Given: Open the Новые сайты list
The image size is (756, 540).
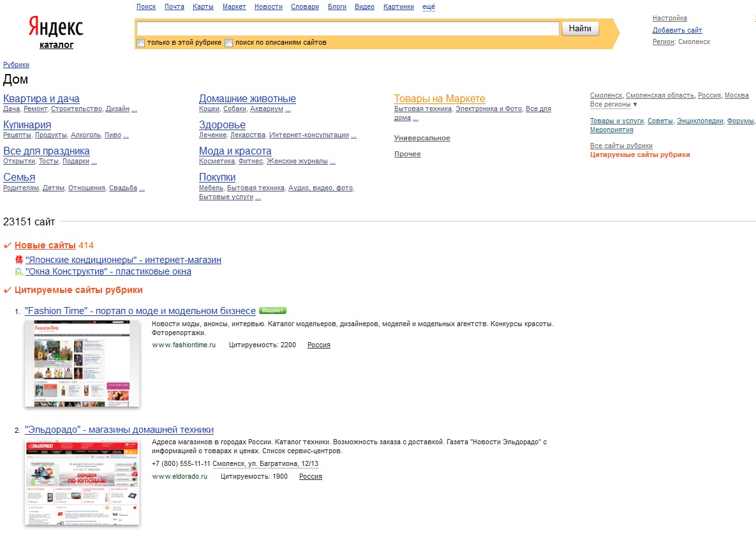Looking at the screenshot, I should (x=45, y=246).
